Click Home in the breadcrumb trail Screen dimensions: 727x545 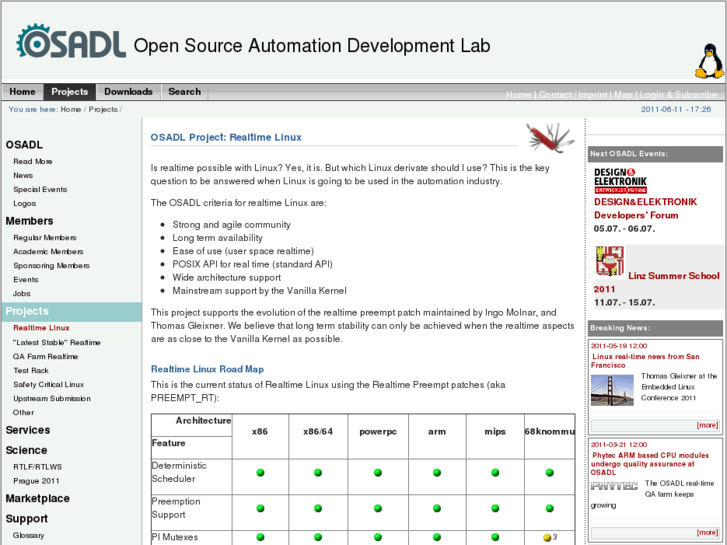click(70, 109)
